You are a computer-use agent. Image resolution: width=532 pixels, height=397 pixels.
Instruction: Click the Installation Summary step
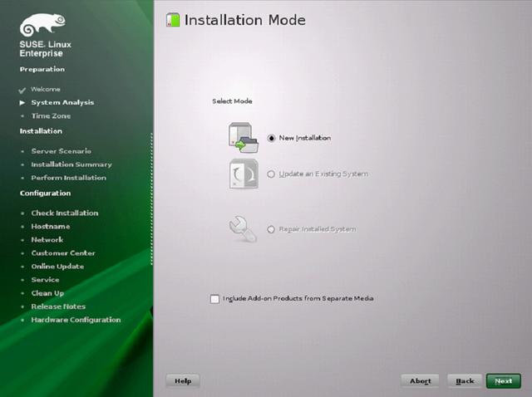pos(71,164)
